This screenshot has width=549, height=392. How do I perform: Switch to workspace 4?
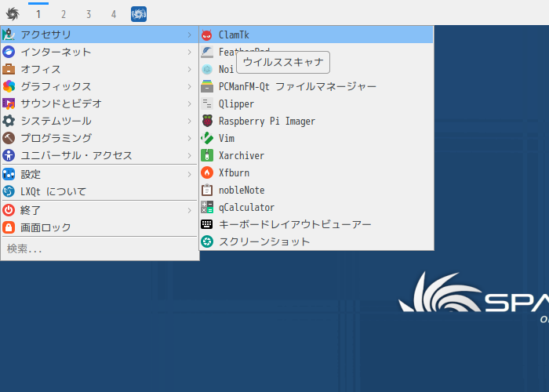(114, 14)
